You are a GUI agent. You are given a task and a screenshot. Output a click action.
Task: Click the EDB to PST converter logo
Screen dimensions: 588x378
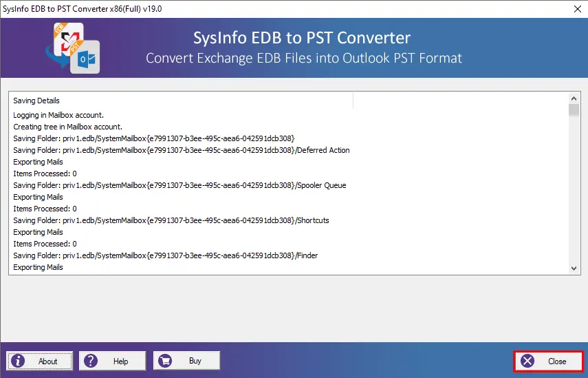[x=73, y=48]
